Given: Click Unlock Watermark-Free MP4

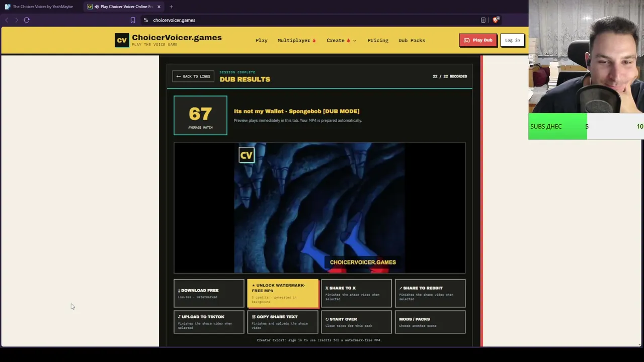Looking at the screenshot, I should point(283,293).
